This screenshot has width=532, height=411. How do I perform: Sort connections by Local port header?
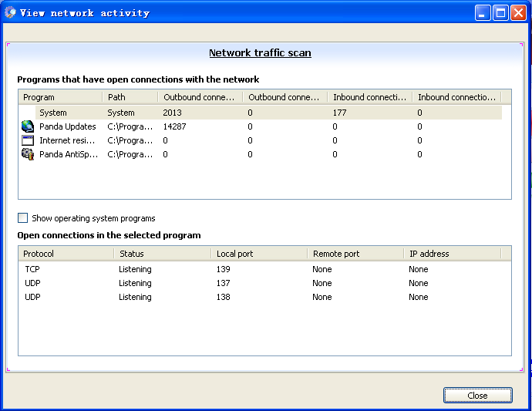tap(258, 254)
